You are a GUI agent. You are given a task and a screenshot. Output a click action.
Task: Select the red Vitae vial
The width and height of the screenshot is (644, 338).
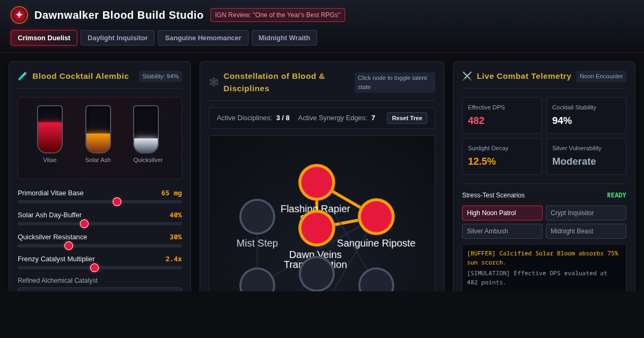50,129
